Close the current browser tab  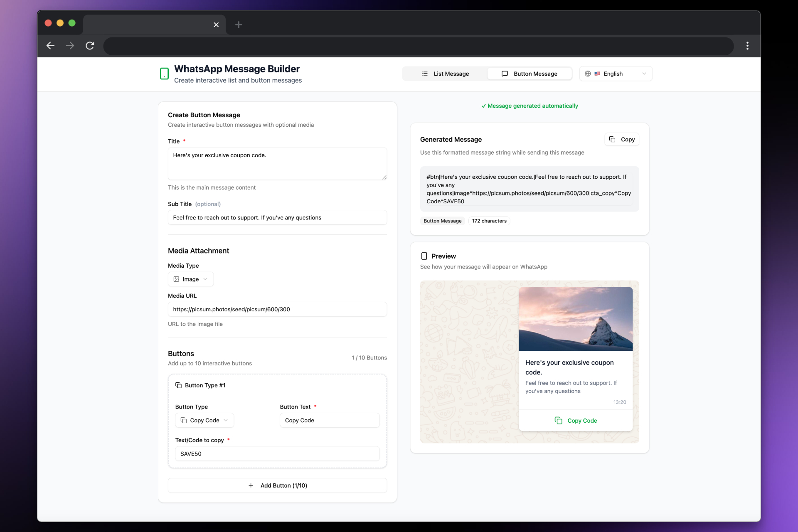coord(216,25)
